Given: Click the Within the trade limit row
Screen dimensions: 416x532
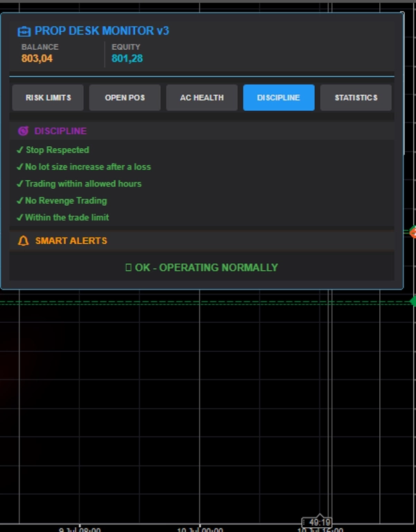Looking at the screenshot, I should [63, 218].
